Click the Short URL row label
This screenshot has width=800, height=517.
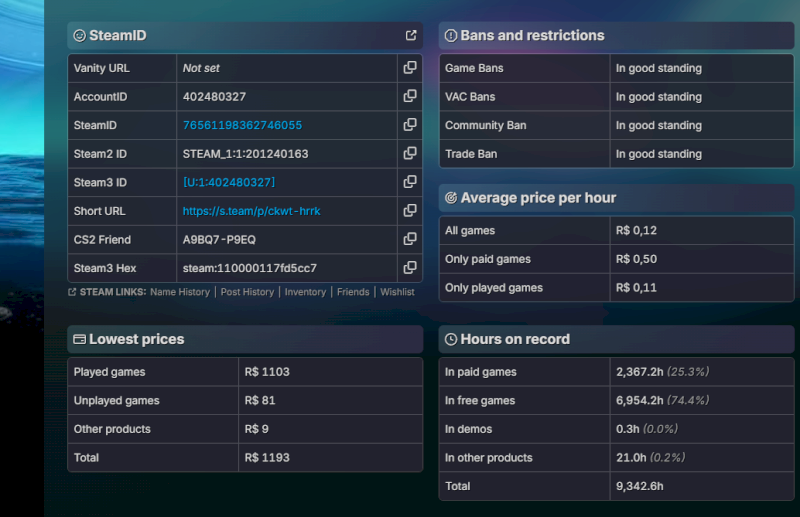[99, 211]
